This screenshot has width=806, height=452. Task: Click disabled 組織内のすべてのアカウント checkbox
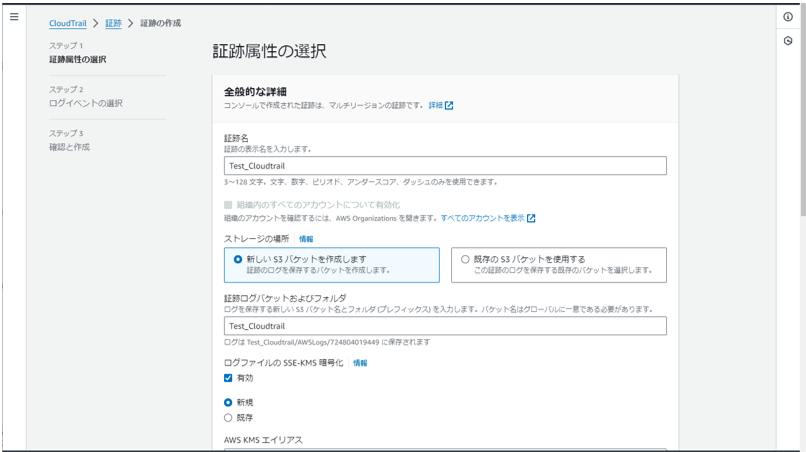click(228, 205)
